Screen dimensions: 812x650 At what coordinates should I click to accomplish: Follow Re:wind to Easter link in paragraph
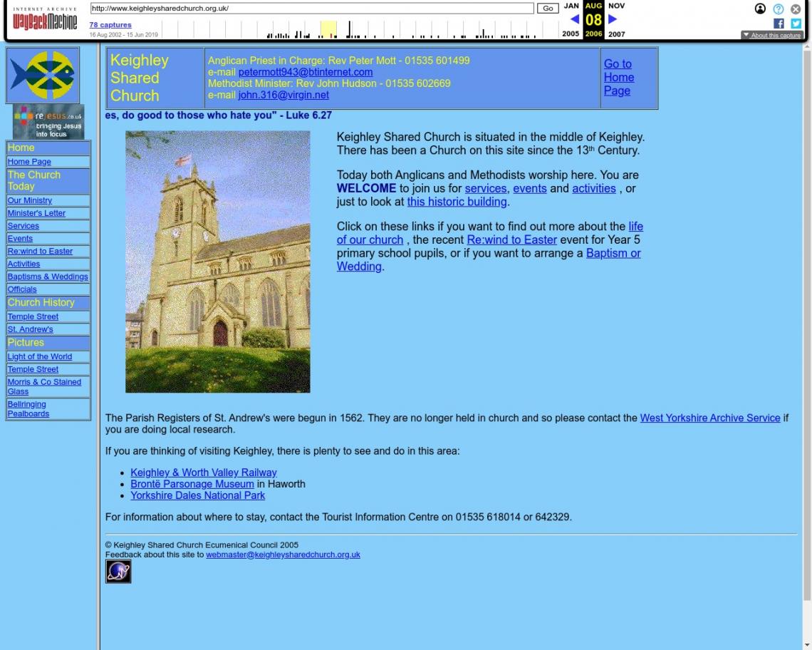511,240
